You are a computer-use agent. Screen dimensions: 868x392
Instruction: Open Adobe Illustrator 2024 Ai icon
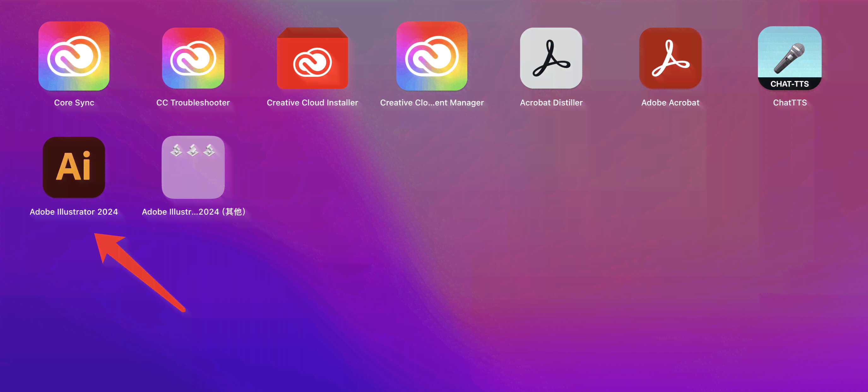coord(74,167)
